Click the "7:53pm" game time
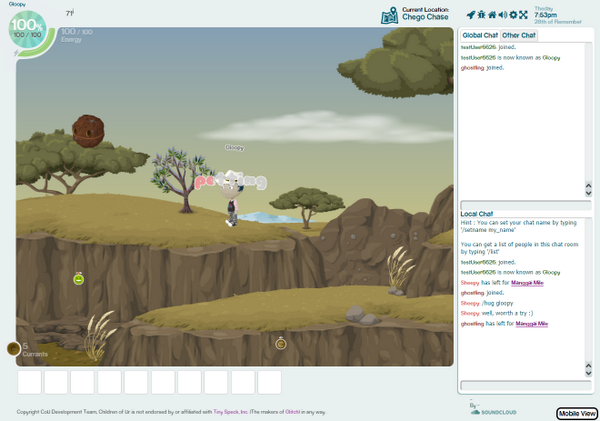The image size is (600, 421). [546, 15]
